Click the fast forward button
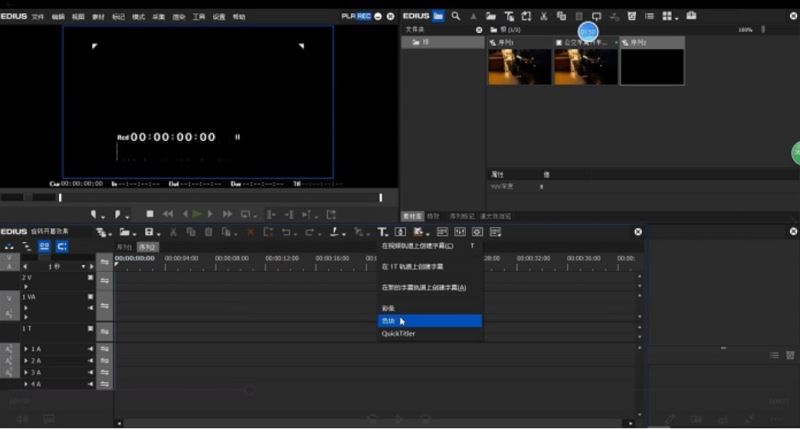Image resolution: width=800 pixels, height=429 pixels. 228,214
